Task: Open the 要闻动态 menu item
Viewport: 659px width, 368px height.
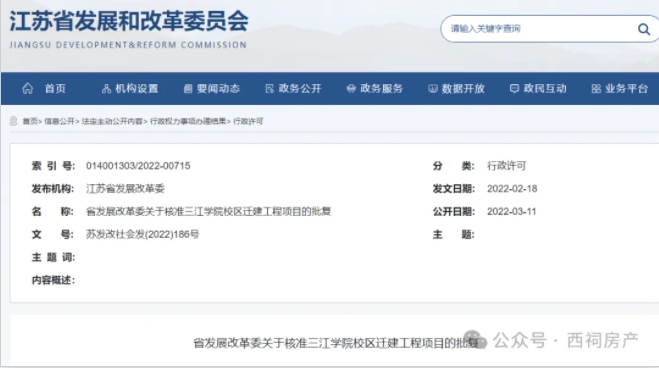Action: pos(218,89)
